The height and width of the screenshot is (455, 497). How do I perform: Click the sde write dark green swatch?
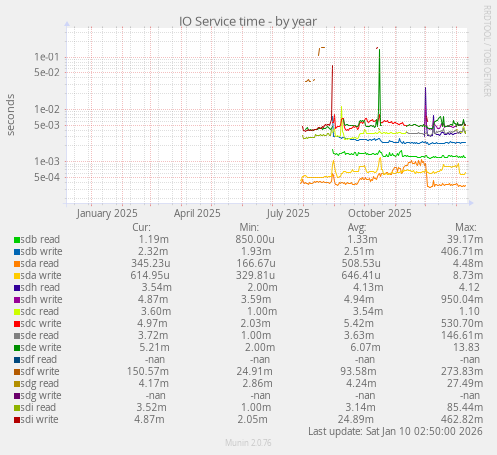tap(17, 348)
